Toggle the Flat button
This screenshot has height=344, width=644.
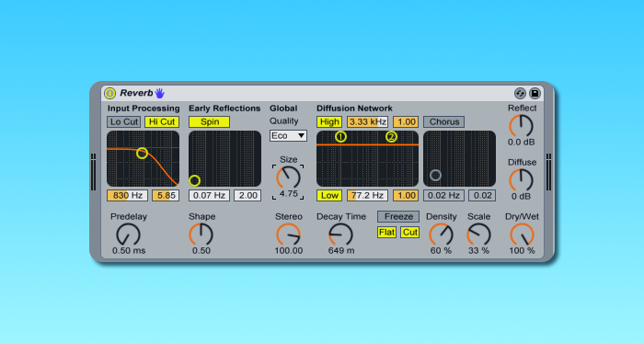tap(387, 233)
